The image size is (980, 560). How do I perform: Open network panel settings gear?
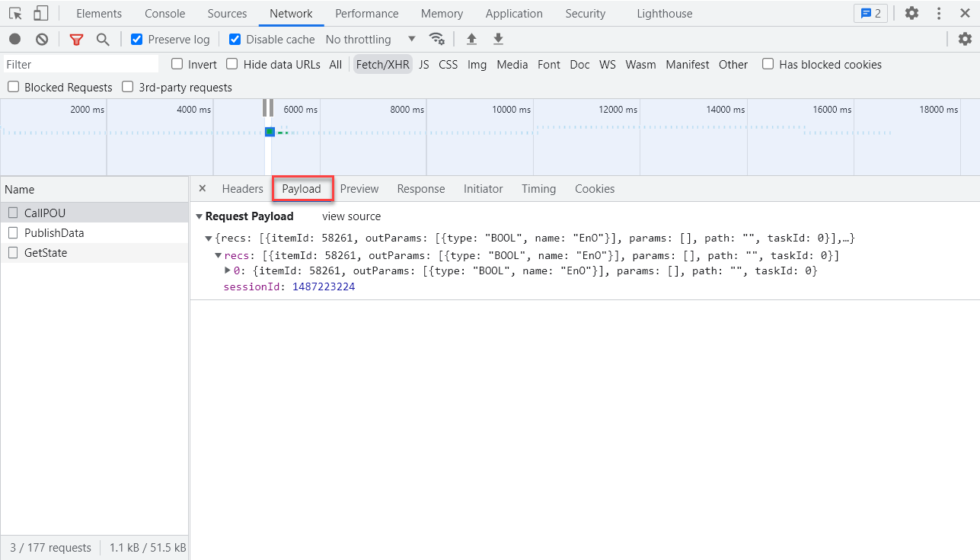[x=965, y=39]
